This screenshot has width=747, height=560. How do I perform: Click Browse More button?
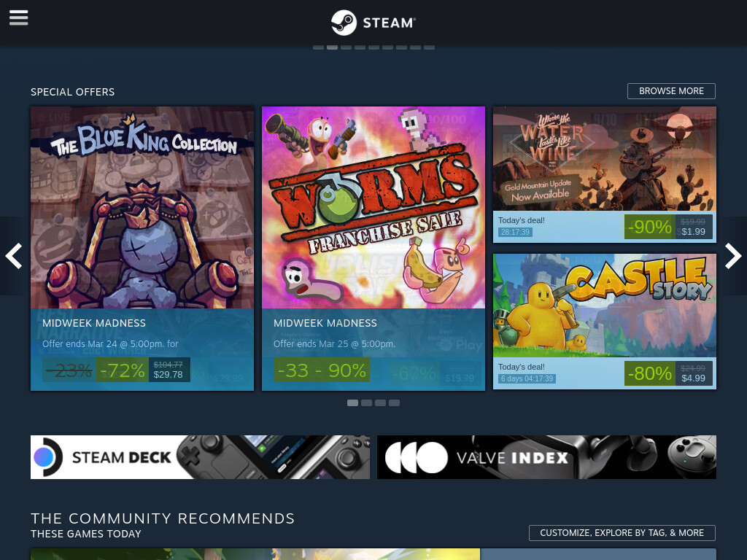coord(671,91)
